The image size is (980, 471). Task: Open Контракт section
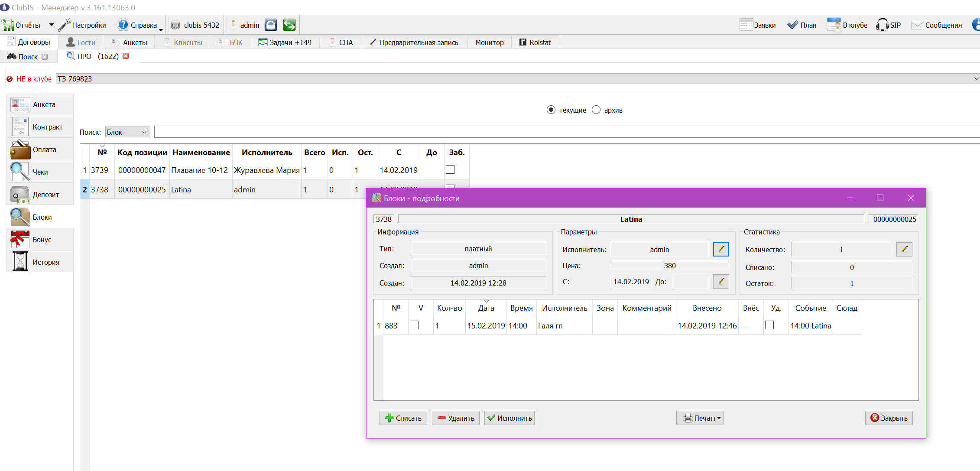40,127
